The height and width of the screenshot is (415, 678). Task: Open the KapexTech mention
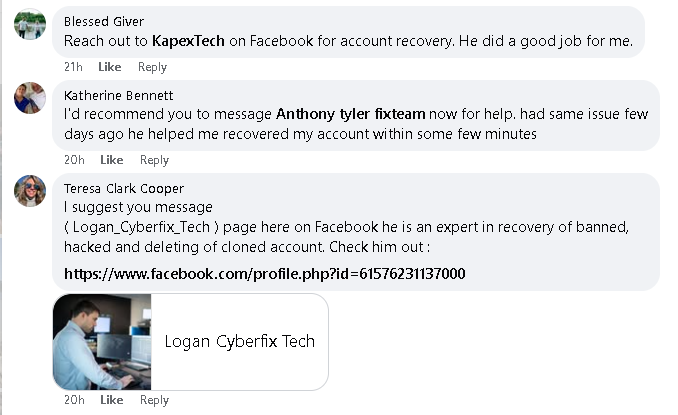click(x=188, y=41)
